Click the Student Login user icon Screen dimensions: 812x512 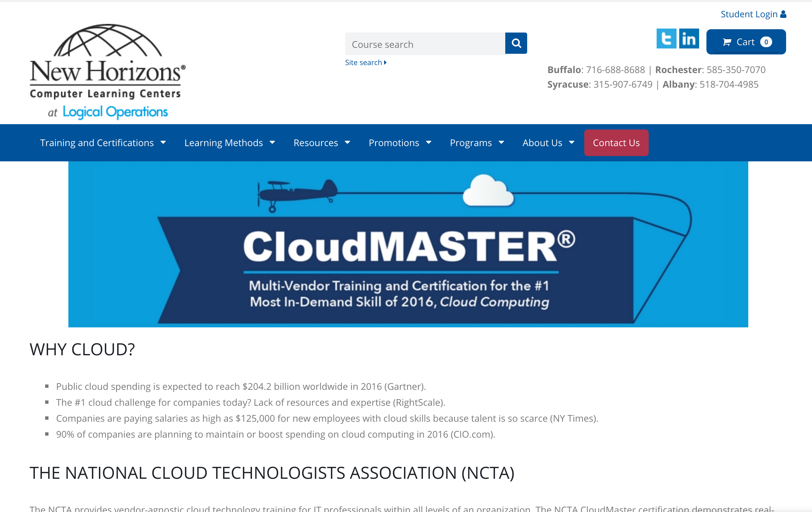tap(783, 14)
